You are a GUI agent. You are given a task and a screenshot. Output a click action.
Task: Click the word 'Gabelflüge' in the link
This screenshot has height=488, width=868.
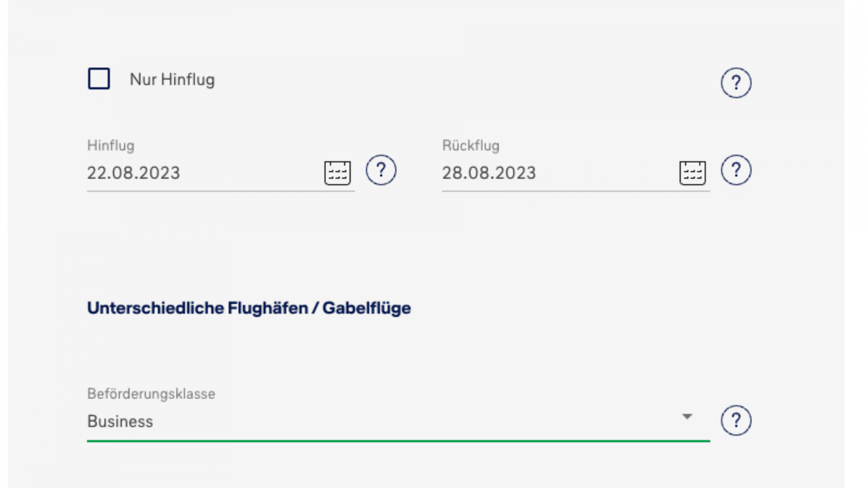[x=367, y=308]
